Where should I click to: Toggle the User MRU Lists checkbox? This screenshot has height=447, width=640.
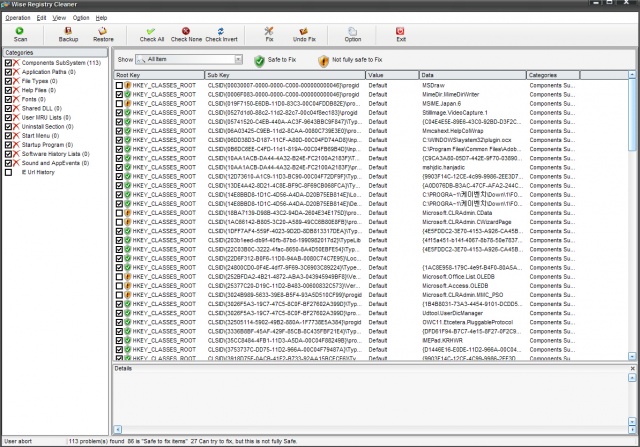pyautogui.click(x=8, y=118)
